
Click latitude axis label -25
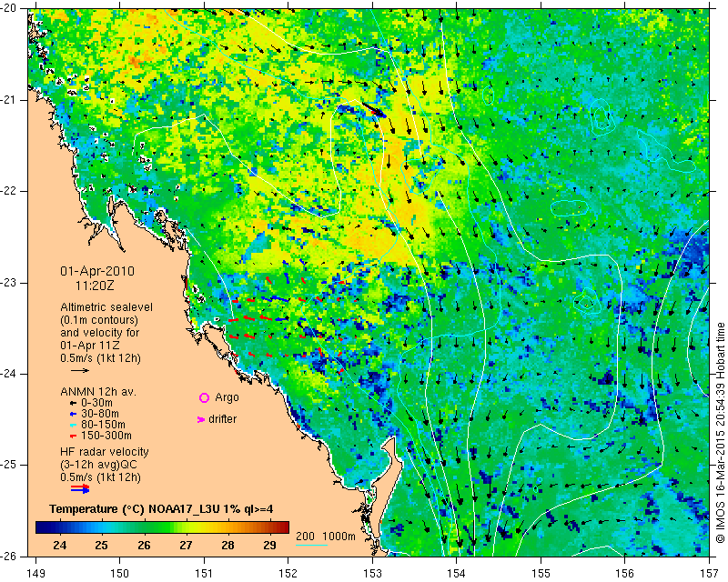[8, 465]
